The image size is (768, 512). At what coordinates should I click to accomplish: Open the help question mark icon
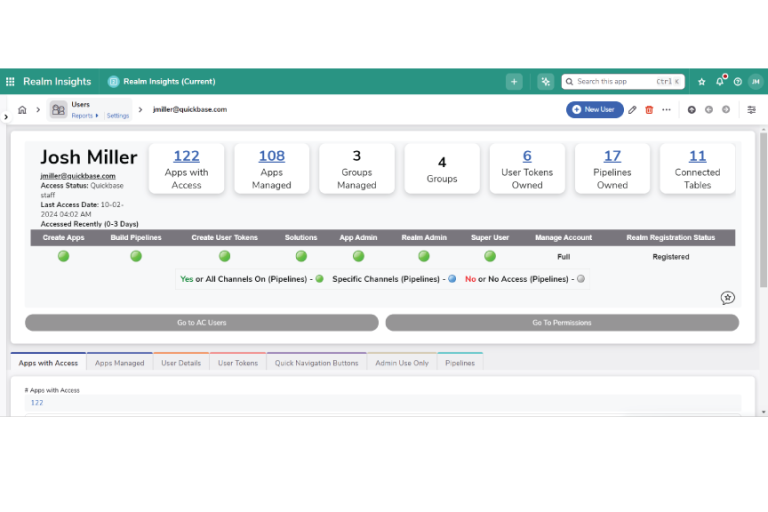pos(737,82)
